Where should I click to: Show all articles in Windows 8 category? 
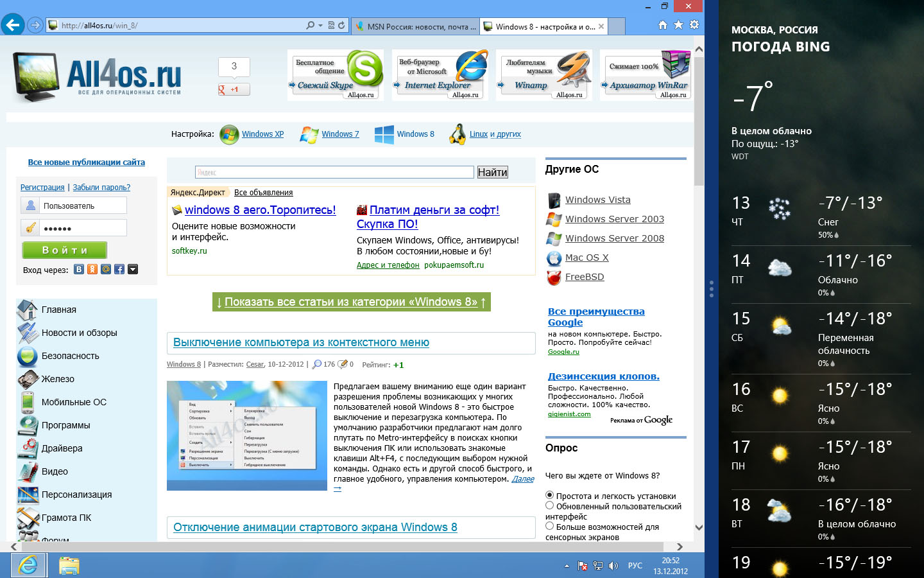click(x=351, y=302)
